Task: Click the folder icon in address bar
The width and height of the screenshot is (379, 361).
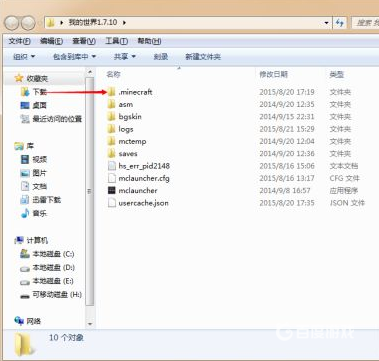Action: coord(50,23)
